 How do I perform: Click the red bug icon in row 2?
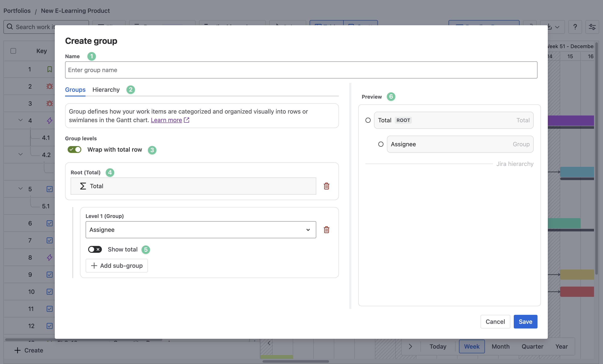[50, 86]
